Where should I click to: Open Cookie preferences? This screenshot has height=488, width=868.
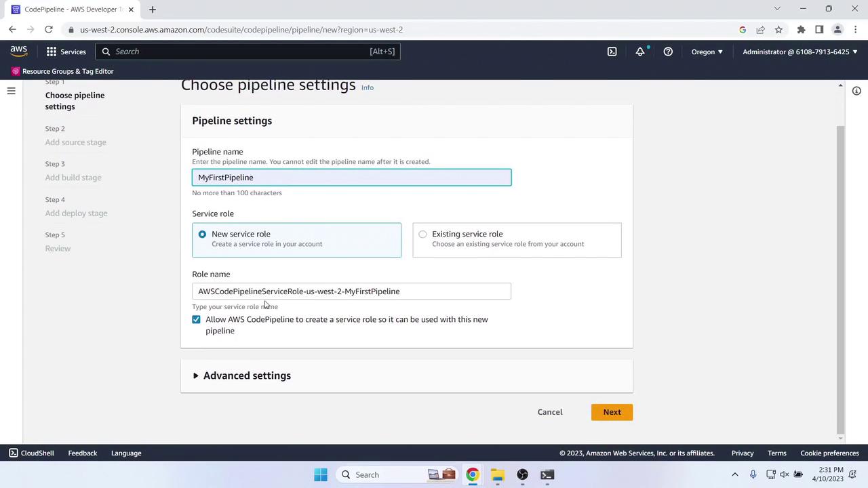[x=830, y=453]
